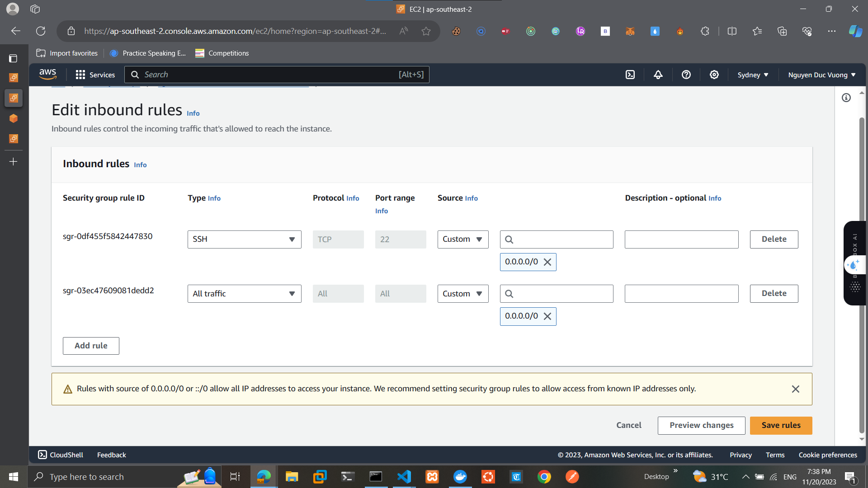Go back in the browser
The height and width of the screenshot is (488, 868).
tap(16, 31)
